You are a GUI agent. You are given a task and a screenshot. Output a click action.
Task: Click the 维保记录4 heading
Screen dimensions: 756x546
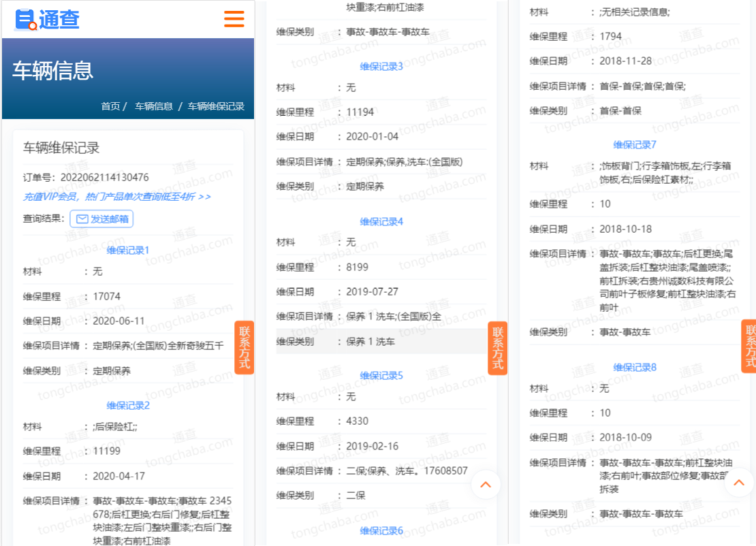(x=381, y=221)
